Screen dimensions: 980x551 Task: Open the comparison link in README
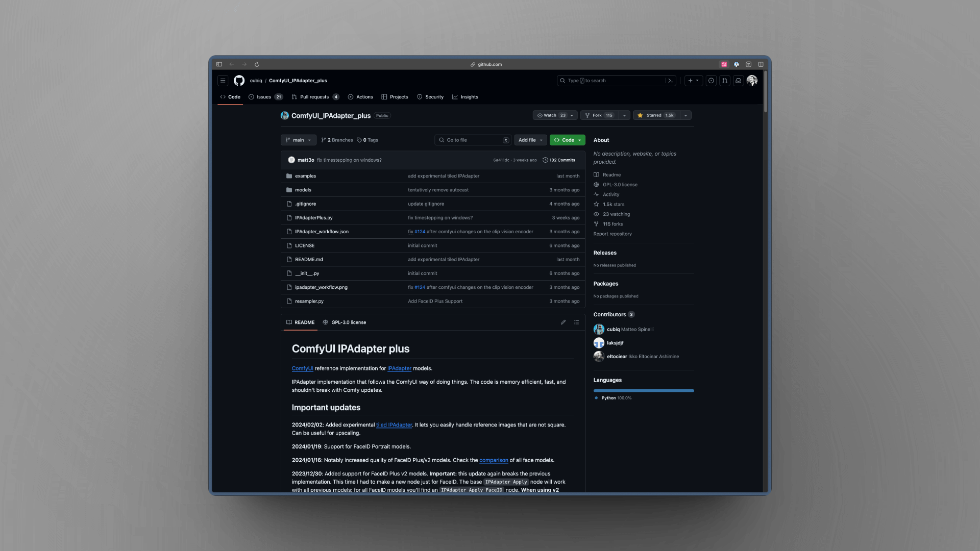click(x=494, y=460)
